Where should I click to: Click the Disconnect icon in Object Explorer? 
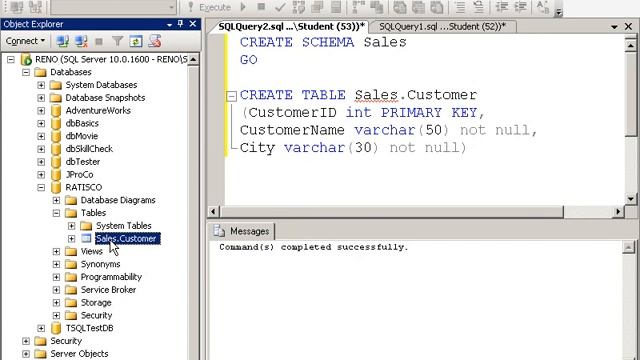[x=81, y=41]
